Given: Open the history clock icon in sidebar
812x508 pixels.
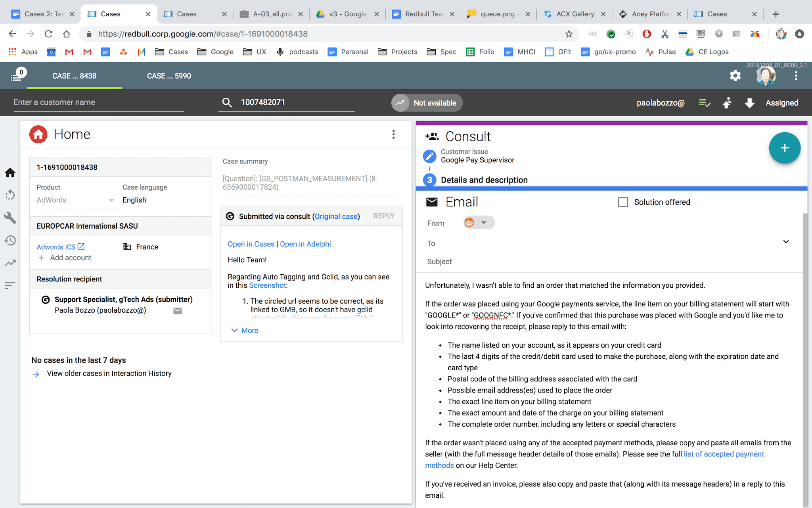Looking at the screenshot, I should pyautogui.click(x=10, y=240).
